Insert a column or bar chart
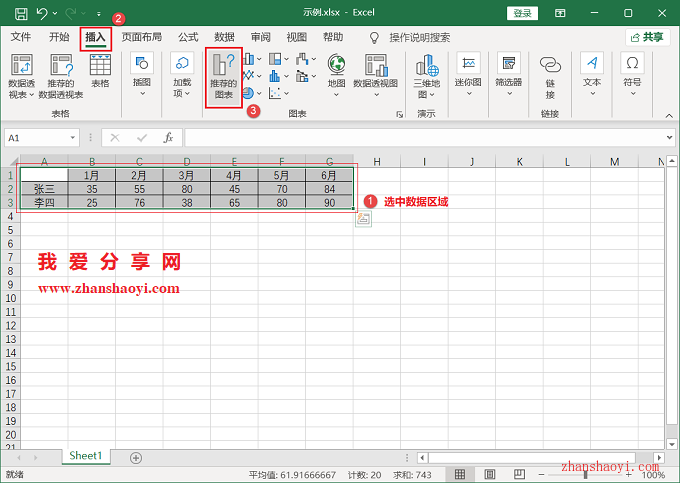Screen dimensions: 680x483 (252, 59)
